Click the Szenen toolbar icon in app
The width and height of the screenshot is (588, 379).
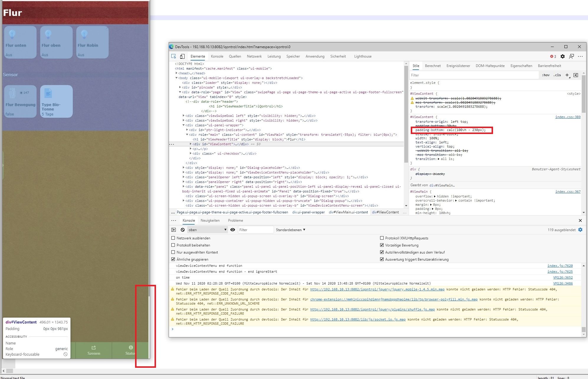coord(94,350)
